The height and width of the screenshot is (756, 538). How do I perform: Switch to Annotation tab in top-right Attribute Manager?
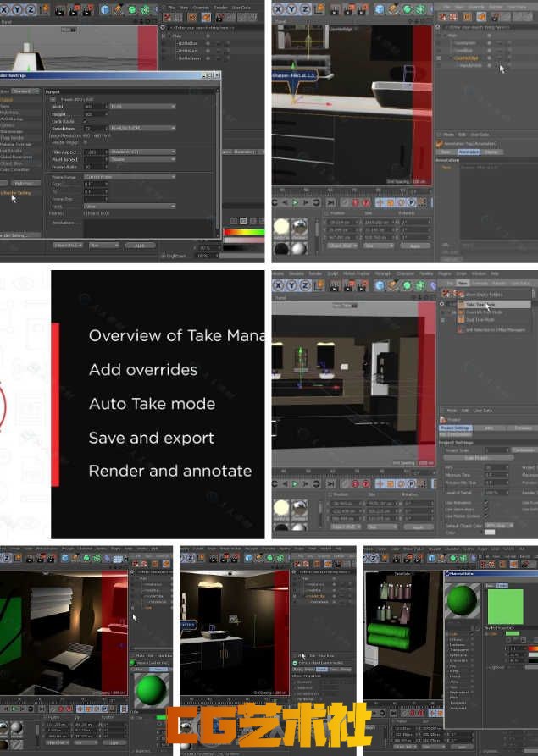click(469, 152)
